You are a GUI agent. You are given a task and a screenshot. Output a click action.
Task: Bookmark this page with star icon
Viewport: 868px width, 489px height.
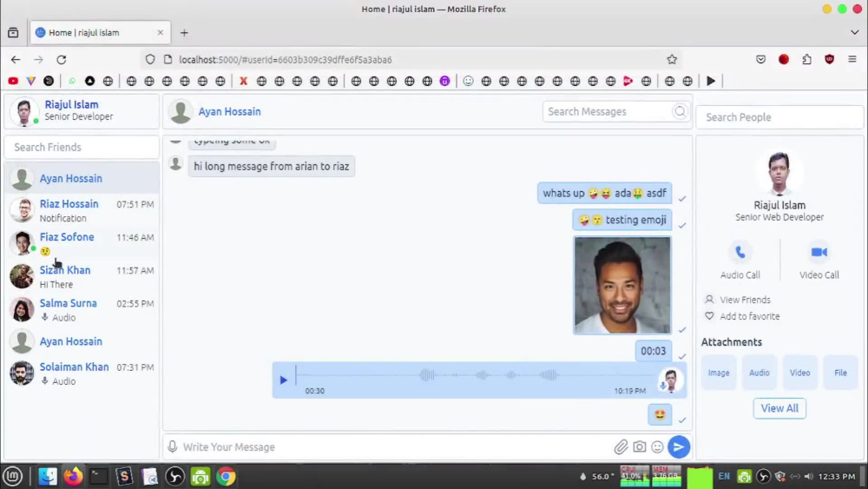click(672, 59)
